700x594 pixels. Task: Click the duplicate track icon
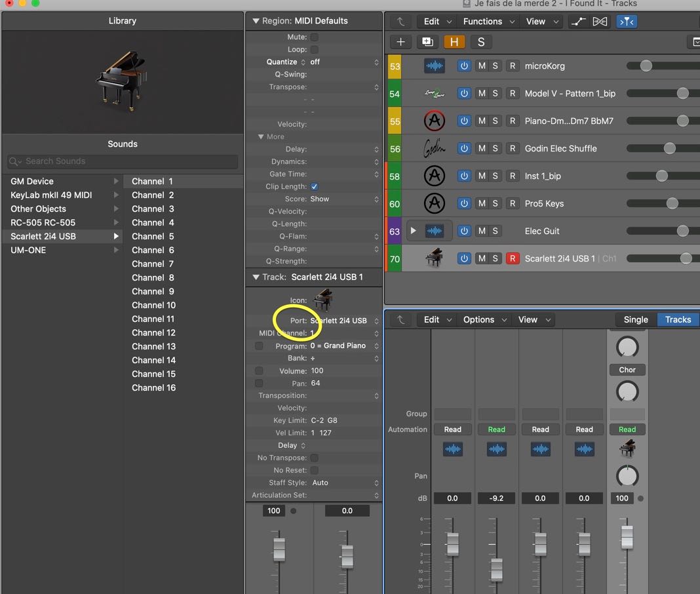point(427,42)
